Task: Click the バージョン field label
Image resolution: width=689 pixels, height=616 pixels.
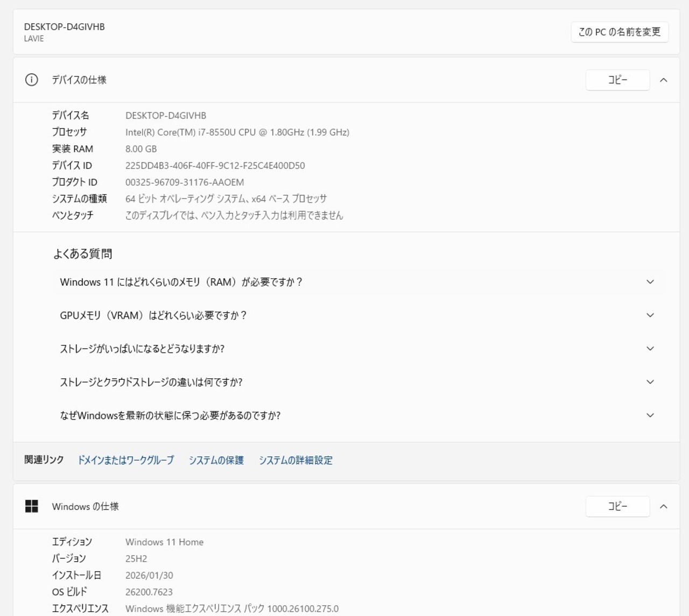Action: [x=69, y=559]
